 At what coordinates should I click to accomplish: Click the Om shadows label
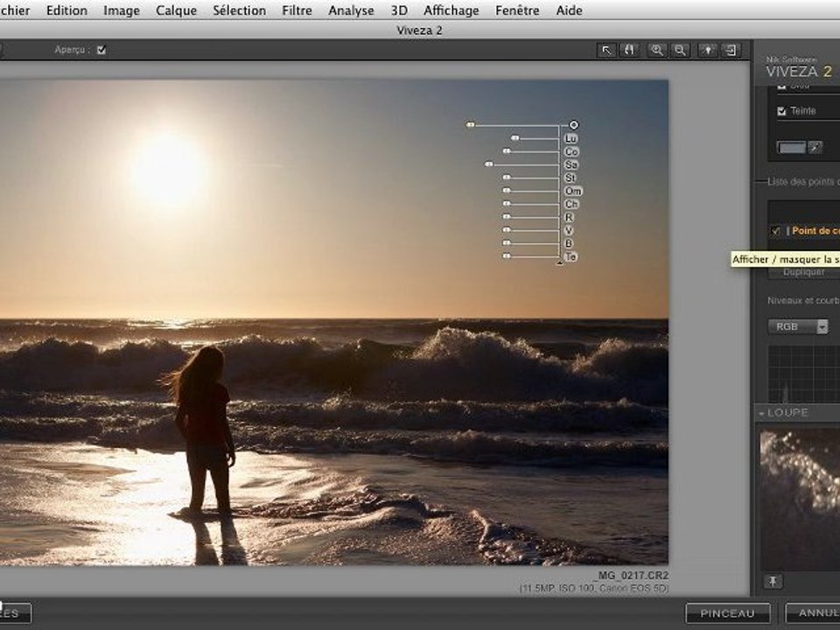(x=572, y=191)
